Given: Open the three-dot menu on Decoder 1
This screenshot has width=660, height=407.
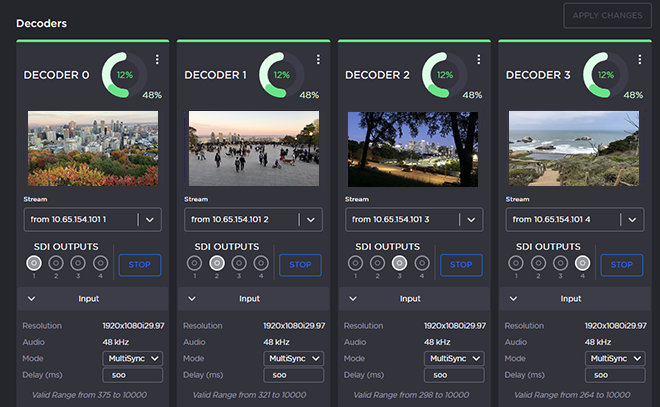Looking at the screenshot, I should tap(317, 60).
